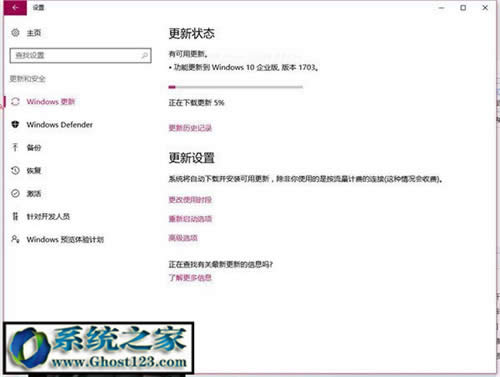Click the 备份 upload arrow icon
500x377 pixels.
(x=15, y=147)
